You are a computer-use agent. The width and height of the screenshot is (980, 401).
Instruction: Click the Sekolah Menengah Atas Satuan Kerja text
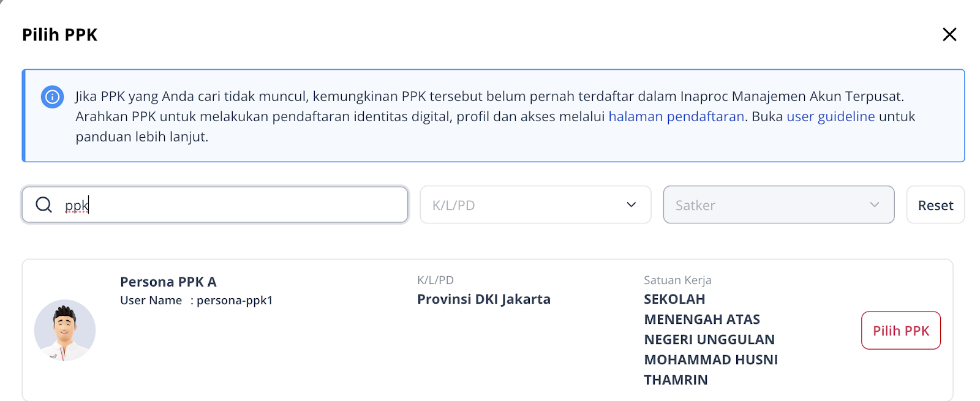pyautogui.click(x=710, y=339)
